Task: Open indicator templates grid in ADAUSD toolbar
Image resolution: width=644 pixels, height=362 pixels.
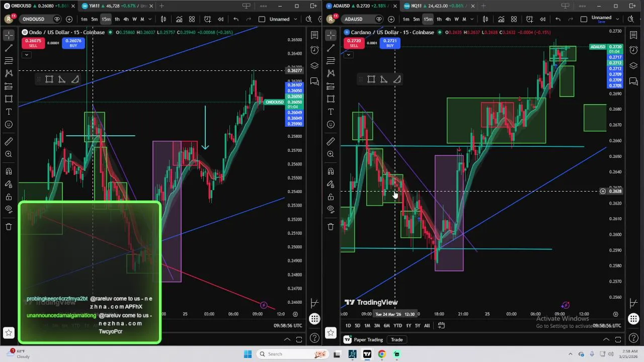Action: tap(514, 19)
